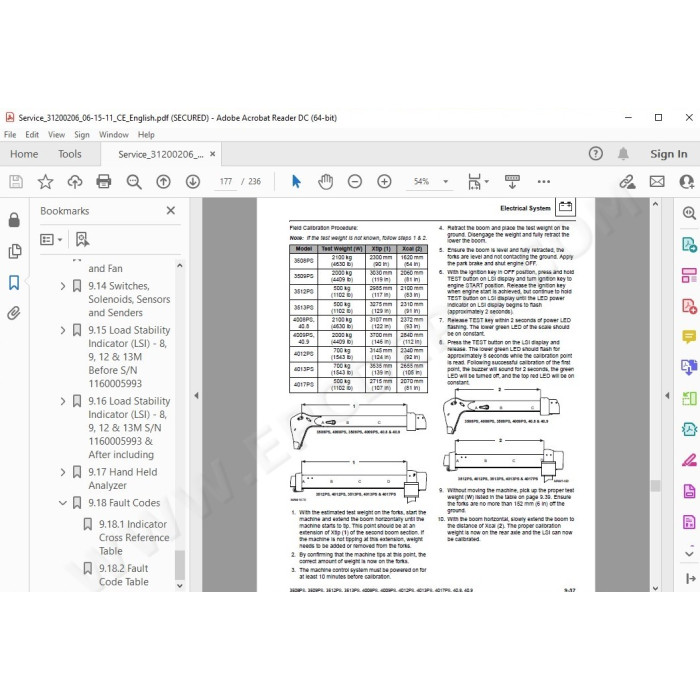
Task: Open the Sign menu
Action: coord(82,134)
